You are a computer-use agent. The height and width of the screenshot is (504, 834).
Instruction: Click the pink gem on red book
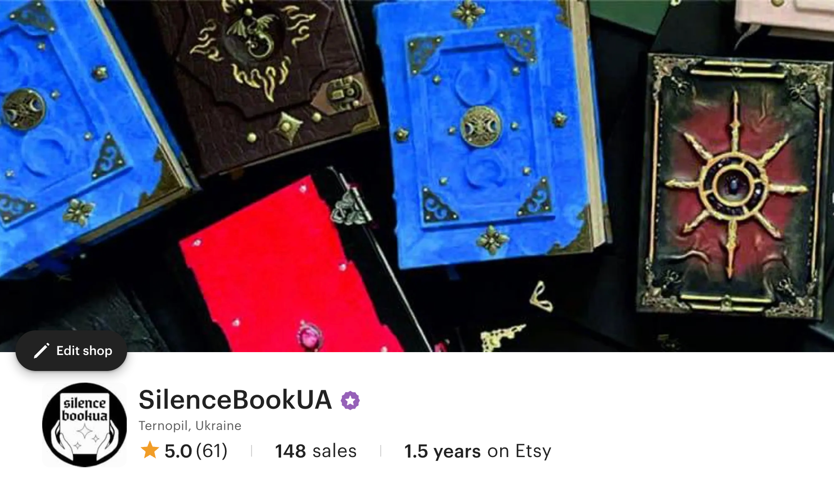point(310,335)
